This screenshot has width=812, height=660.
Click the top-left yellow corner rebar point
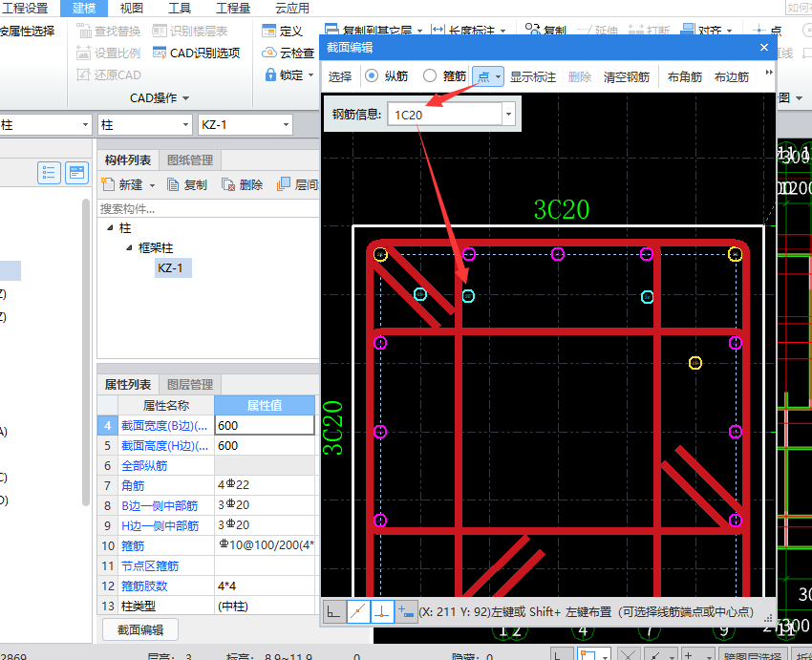point(380,254)
